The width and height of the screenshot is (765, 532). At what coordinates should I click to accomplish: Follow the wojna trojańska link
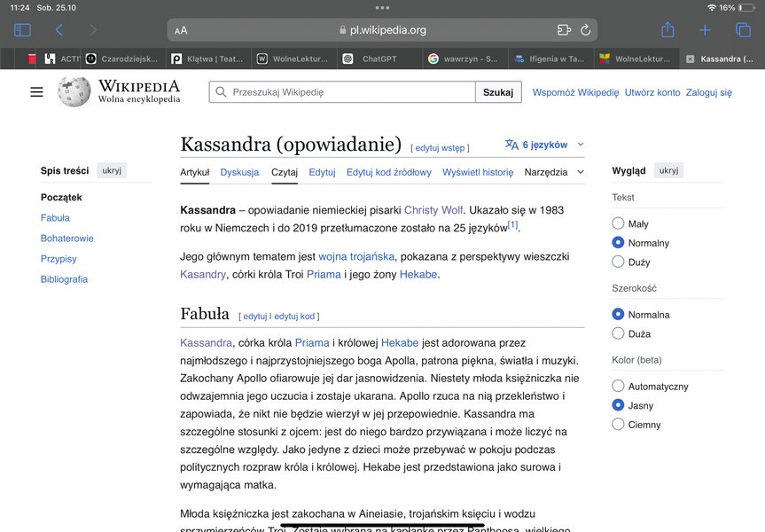click(356, 256)
